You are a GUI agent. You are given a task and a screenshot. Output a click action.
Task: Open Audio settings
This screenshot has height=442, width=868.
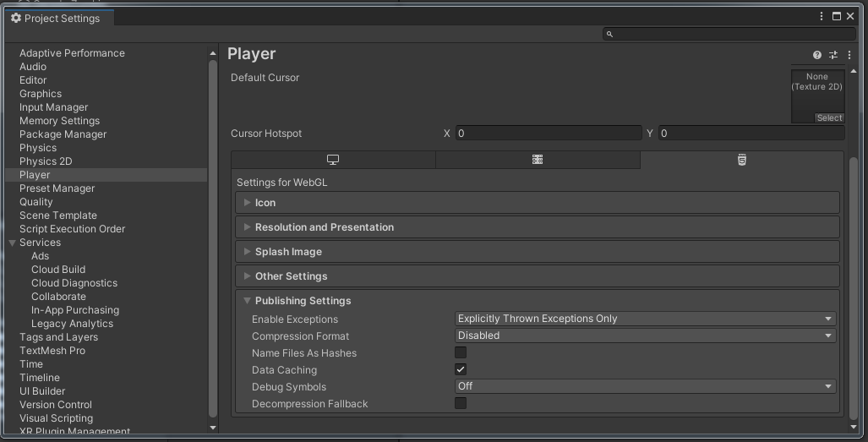(x=33, y=67)
